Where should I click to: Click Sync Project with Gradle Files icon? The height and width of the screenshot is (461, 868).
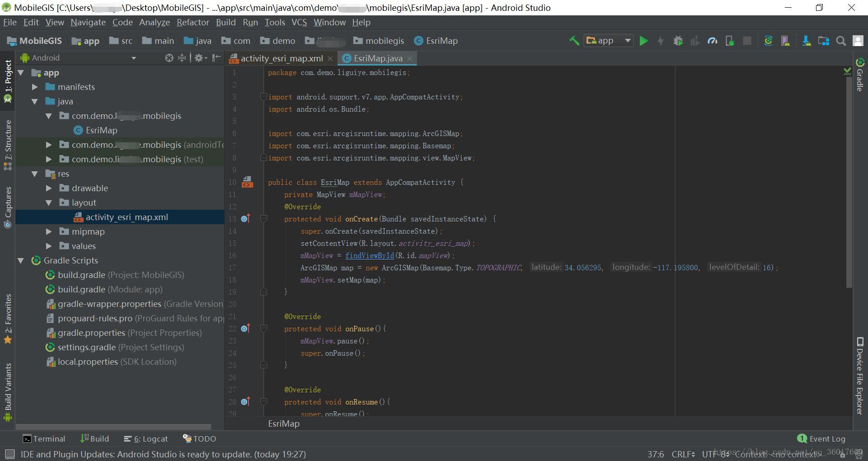pyautogui.click(x=768, y=41)
